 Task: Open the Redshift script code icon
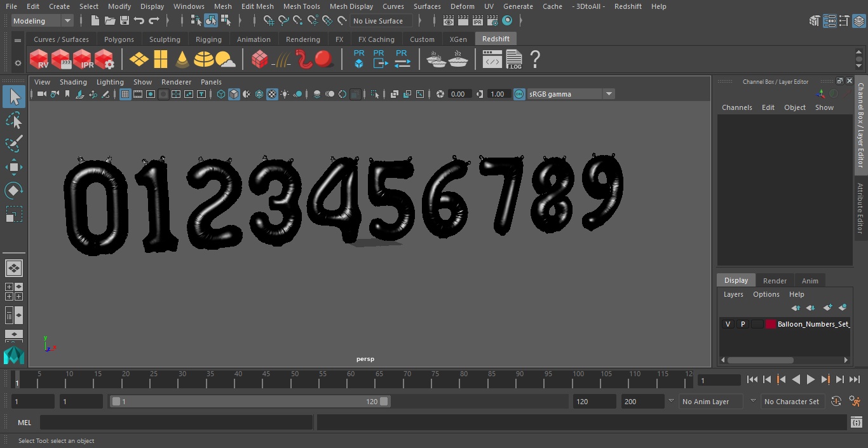(492, 60)
